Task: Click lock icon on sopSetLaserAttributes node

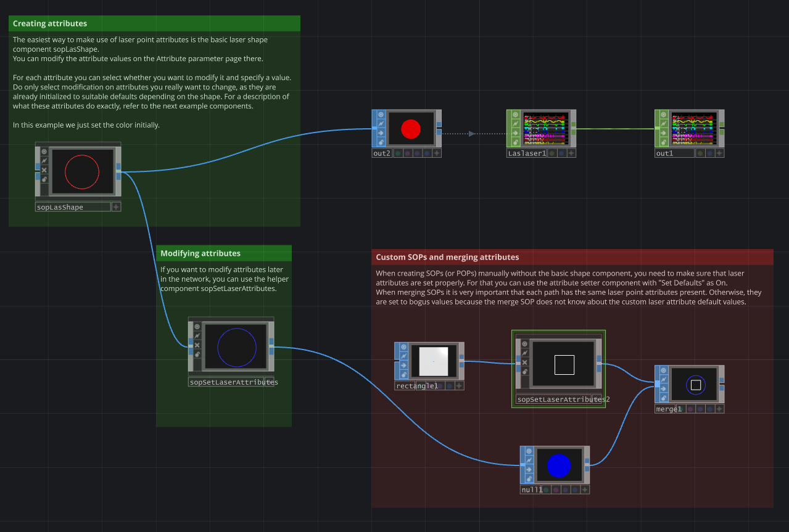Action: click(197, 354)
